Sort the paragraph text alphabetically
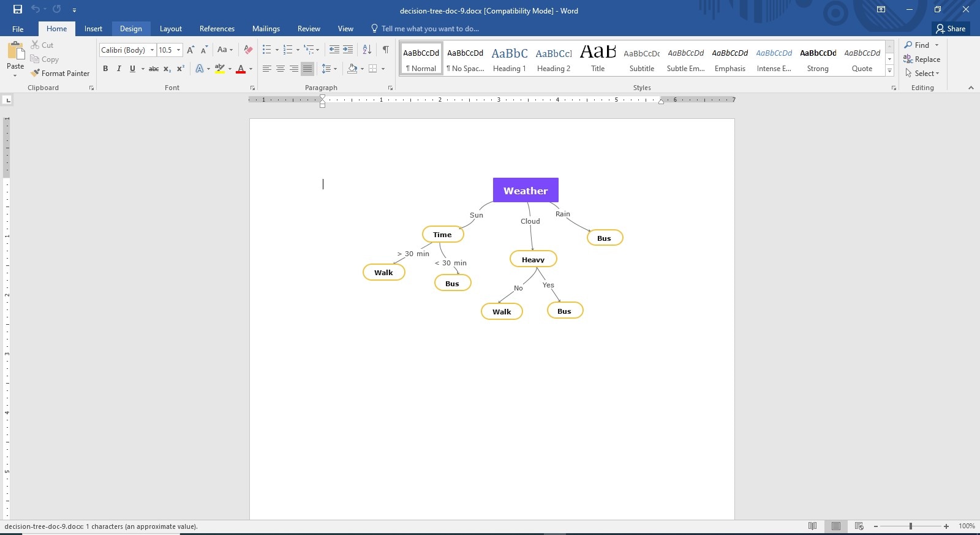 [367, 50]
